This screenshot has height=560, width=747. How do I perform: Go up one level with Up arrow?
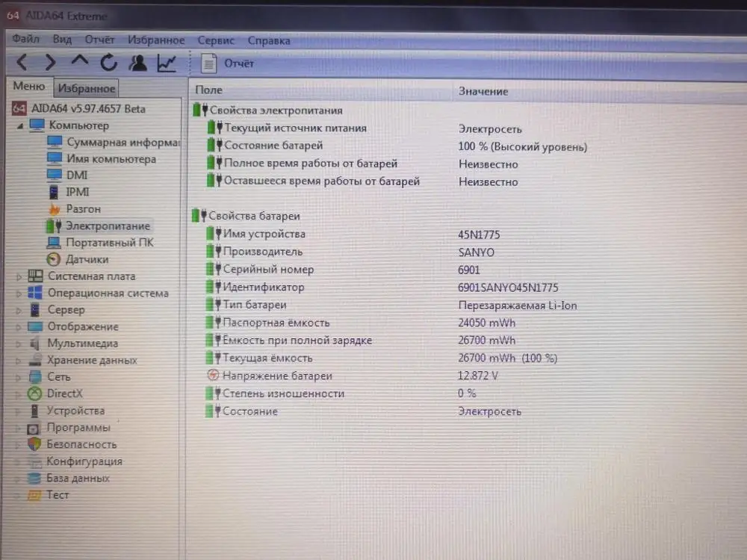tap(80, 61)
